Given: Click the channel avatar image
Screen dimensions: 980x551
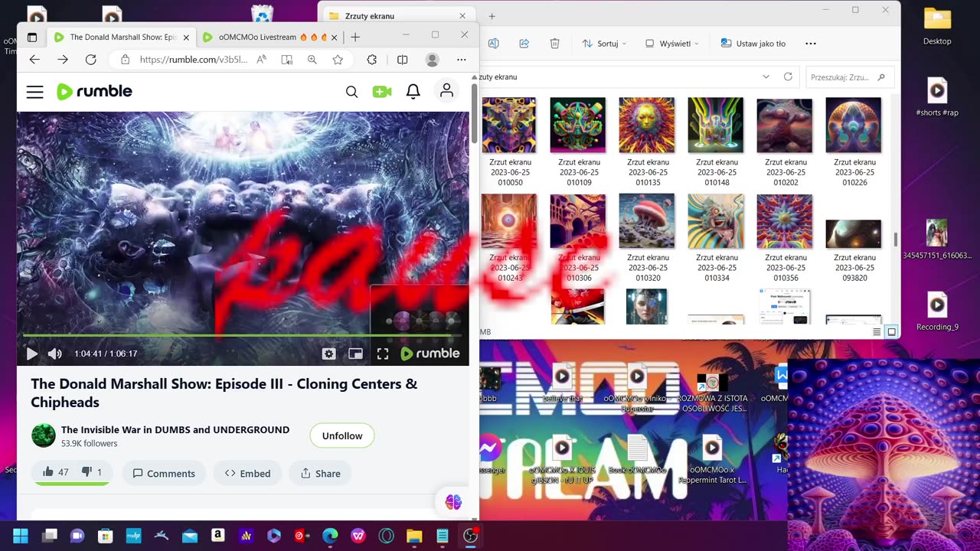Looking at the screenshot, I should tap(44, 435).
